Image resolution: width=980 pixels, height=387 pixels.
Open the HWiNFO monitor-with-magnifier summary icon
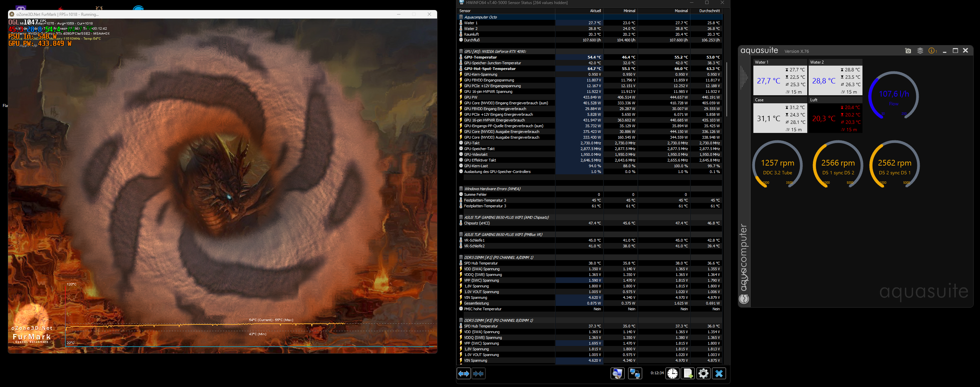point(617,374)
